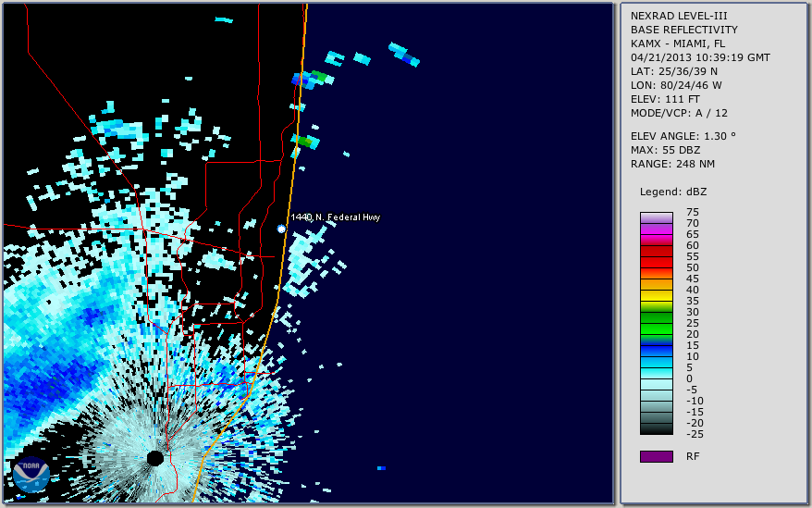This screenshot has width=812, height=508.
Task: Select the 'BASE REFLECTIVITY' product label
Action: (683, 30)
